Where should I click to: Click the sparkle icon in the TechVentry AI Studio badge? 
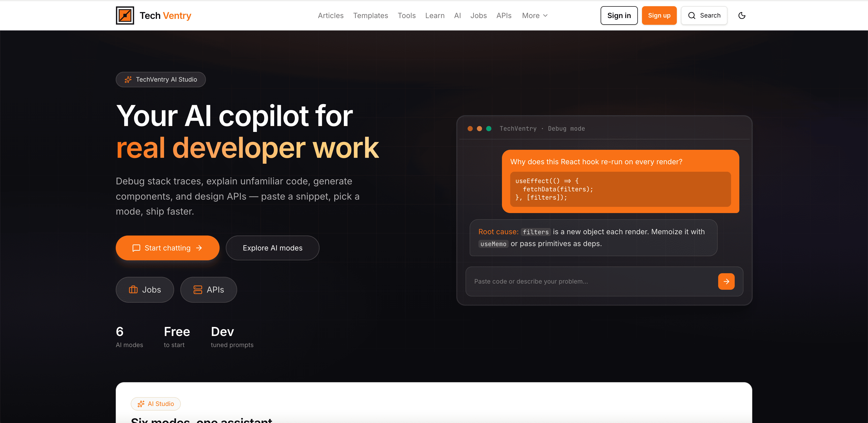pyautogui.click(x=128, y=80)
